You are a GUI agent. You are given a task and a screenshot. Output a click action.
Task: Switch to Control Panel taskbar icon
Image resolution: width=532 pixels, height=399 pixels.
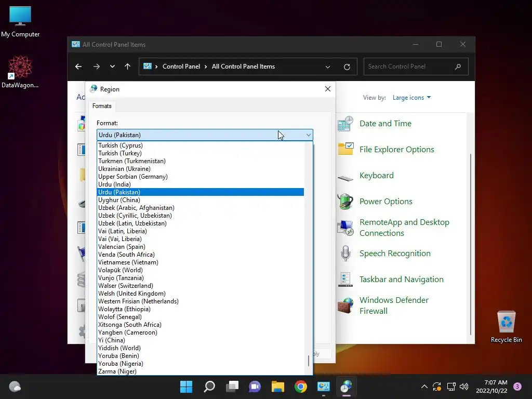click(323, 387)
